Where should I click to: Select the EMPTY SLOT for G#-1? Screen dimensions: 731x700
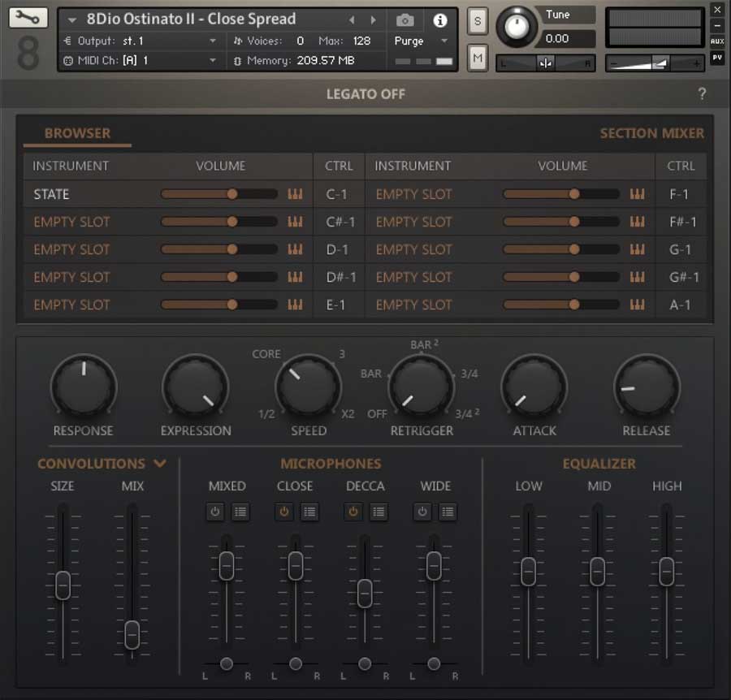[414, 277]
